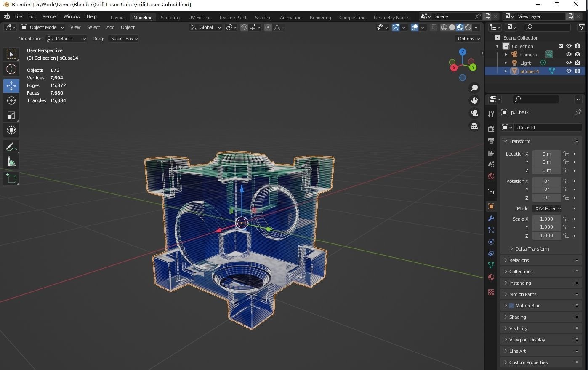Click the outliner filter funnel icon

[x=581, y=27]
